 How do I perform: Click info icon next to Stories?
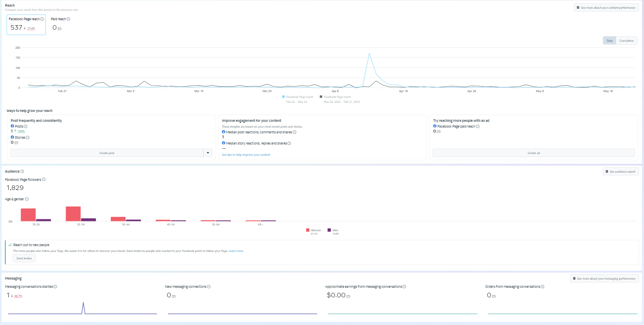28,138
